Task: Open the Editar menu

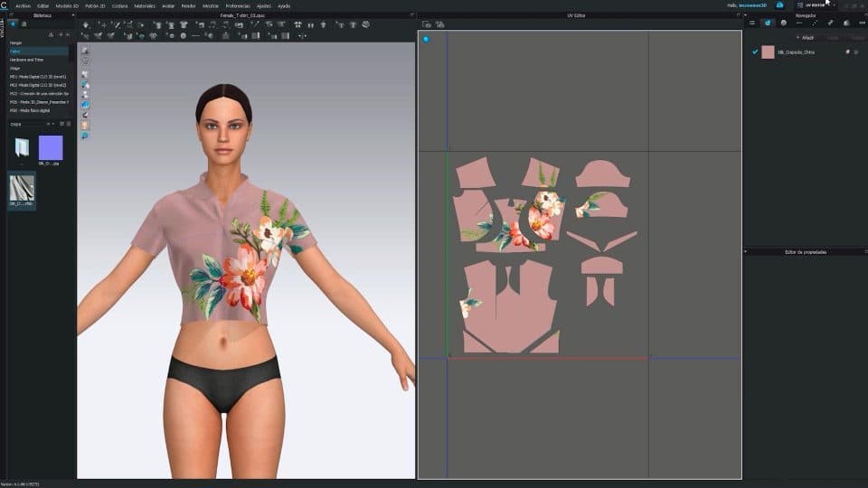Action: pyautogui.click(x=43, y=5)
